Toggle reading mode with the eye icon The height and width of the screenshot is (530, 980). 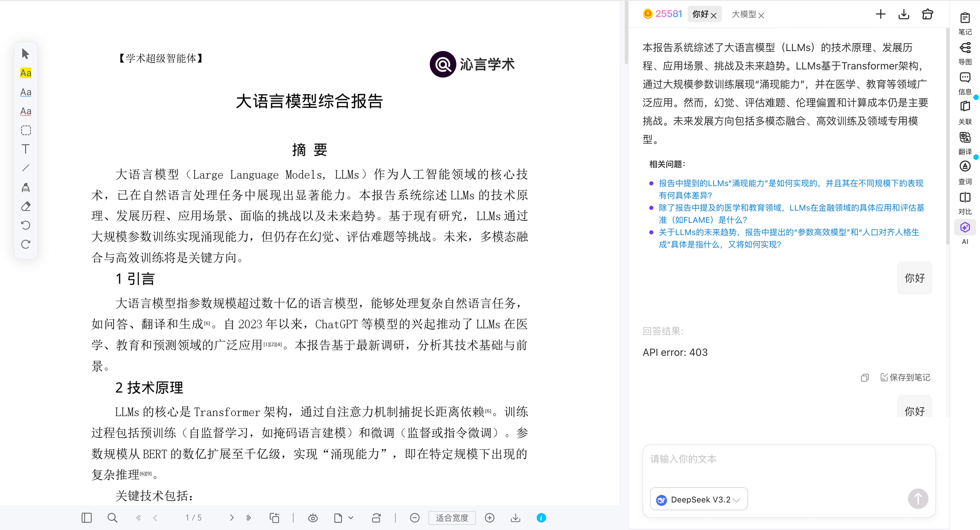tap(313, 518)
